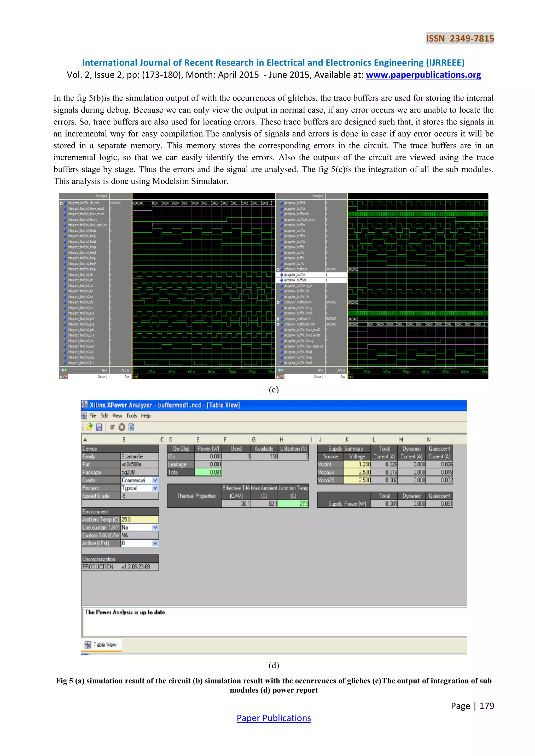Click the Paper Publications footer link
Viewport: 535px width, 756px height.
[274, 718]
